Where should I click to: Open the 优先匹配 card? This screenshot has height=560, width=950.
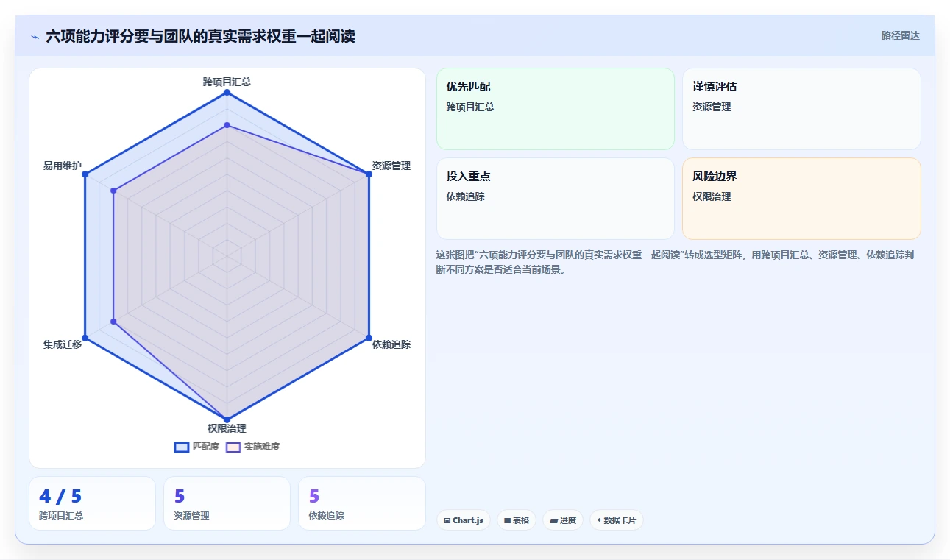pyautogui.click(x=556, y=109)
